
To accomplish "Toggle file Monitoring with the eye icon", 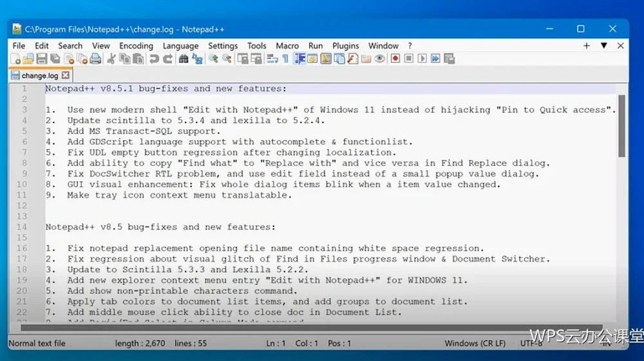I will pyautogui.click(x=379, y=59).
